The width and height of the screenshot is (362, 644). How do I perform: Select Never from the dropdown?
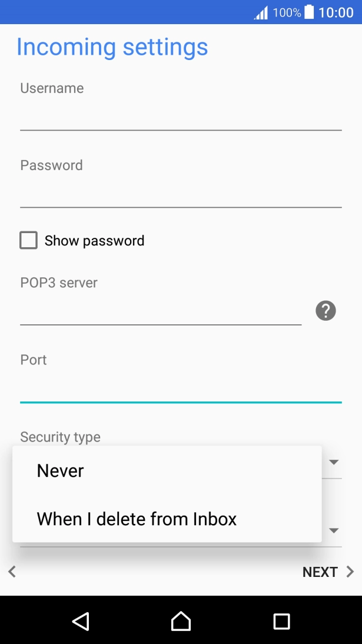tap(59, 470)
